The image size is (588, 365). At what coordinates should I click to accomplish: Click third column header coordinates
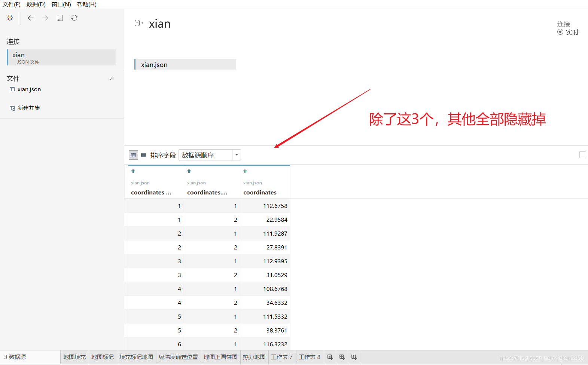tap(260, 192)
